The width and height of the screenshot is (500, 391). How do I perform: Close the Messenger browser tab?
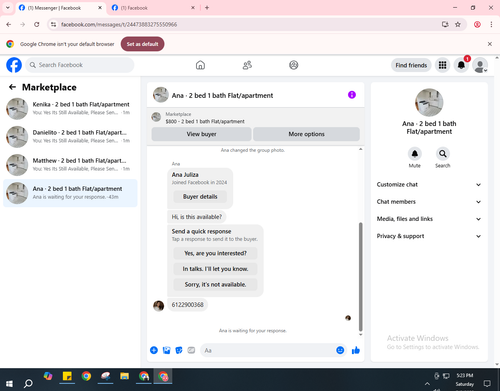[100, 8]
